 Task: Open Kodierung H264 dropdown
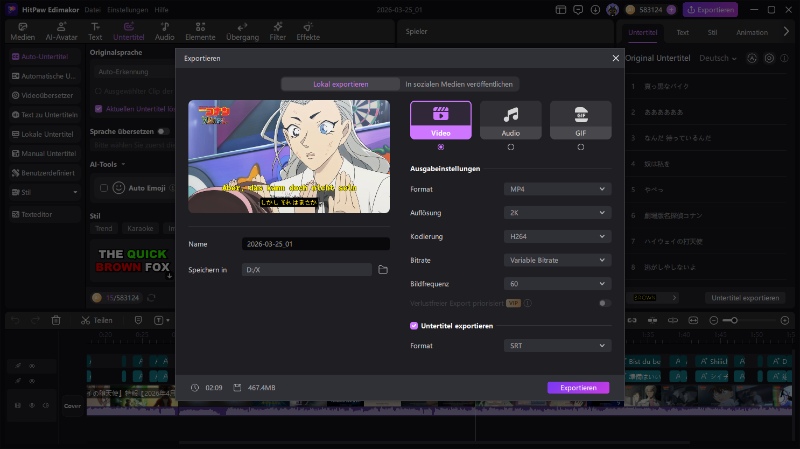click(x=557, y=236)
